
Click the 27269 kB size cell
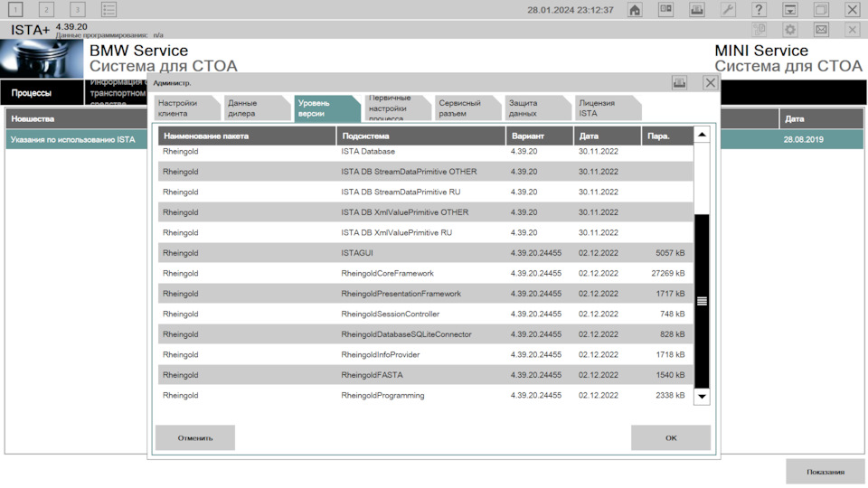click(668, 273)
